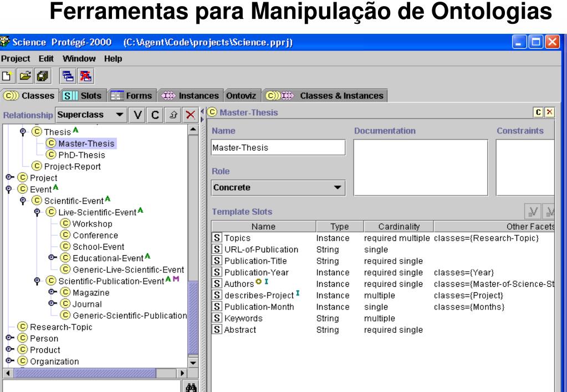Click the horizontal scrollbar right arrow under tree
Screen dimensions: 567x392
click(x=182, y=373)
